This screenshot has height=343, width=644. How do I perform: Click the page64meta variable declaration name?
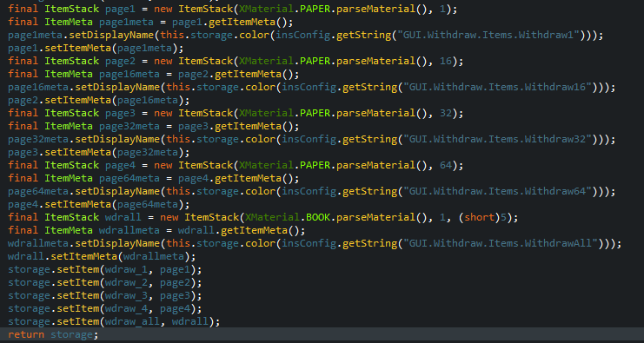(129, 179)
